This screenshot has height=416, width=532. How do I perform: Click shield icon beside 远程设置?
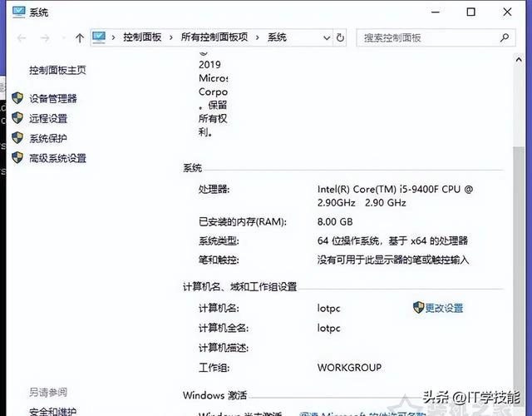(x=17, y=118)
